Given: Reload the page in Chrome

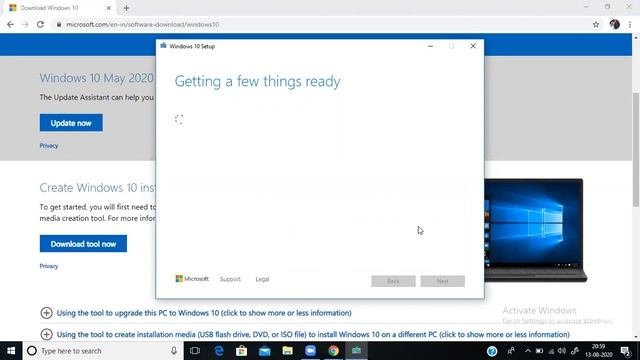Looking at the screenshot, I should point(40,24).
